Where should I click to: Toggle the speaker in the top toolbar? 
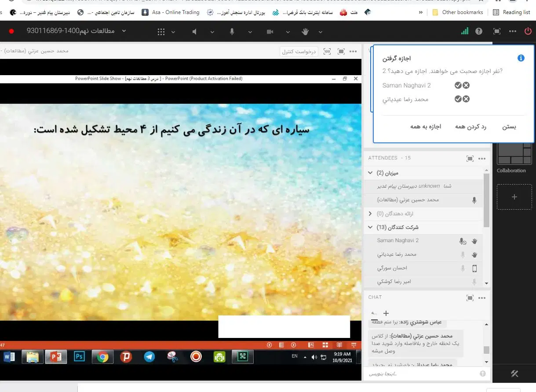[195, 32]
